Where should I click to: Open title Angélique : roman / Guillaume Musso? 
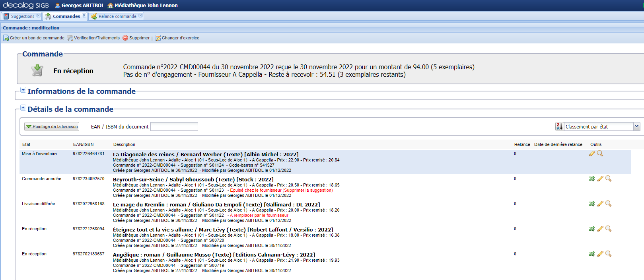point(214,255)
